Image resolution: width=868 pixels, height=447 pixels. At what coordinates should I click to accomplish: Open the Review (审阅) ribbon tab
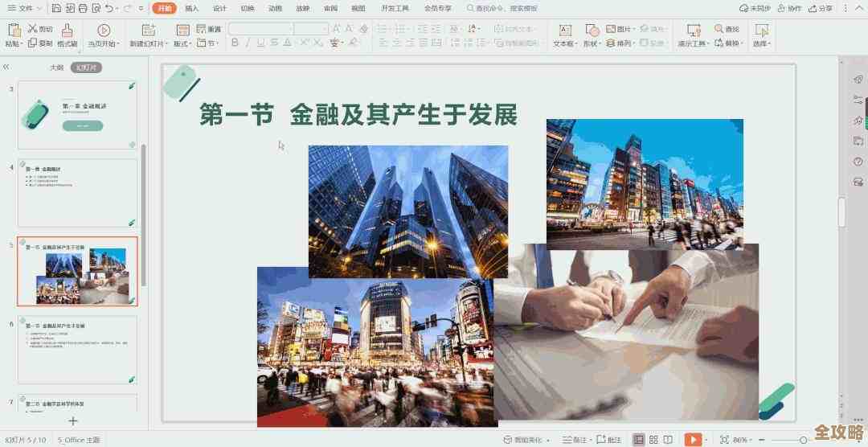(x=330, y=8)
